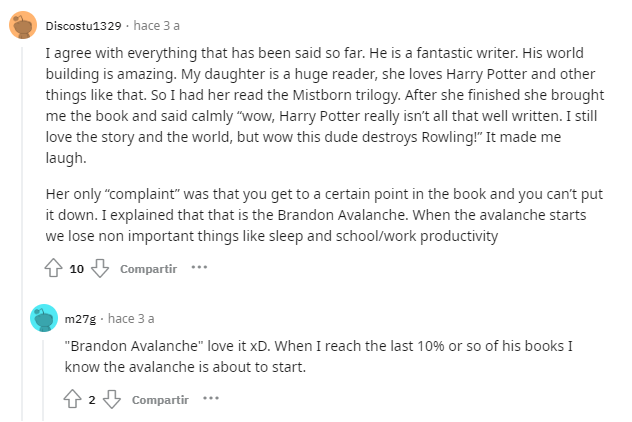
Task: Downvote Discostu1329's comment
Action: coord(99,269)
